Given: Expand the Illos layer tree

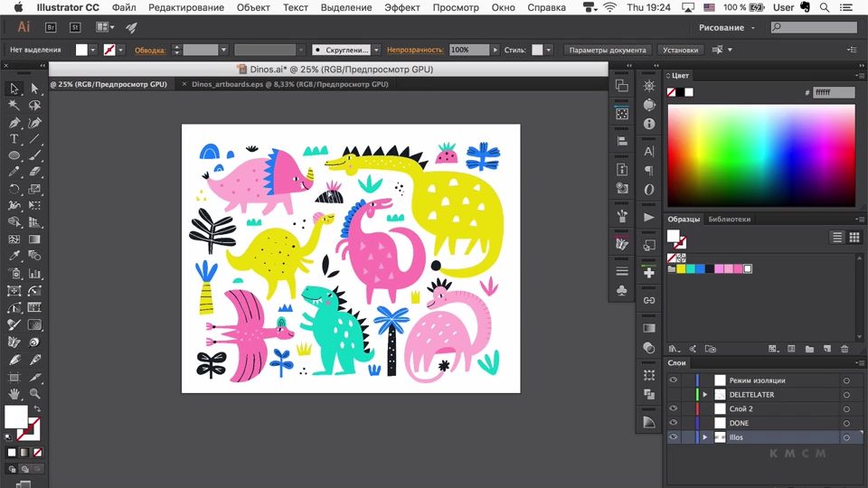Looking at the screenshot, I should (704, 437).
